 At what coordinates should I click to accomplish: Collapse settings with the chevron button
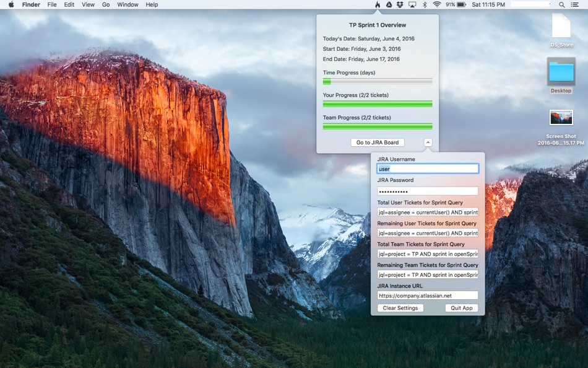[428, 142]
